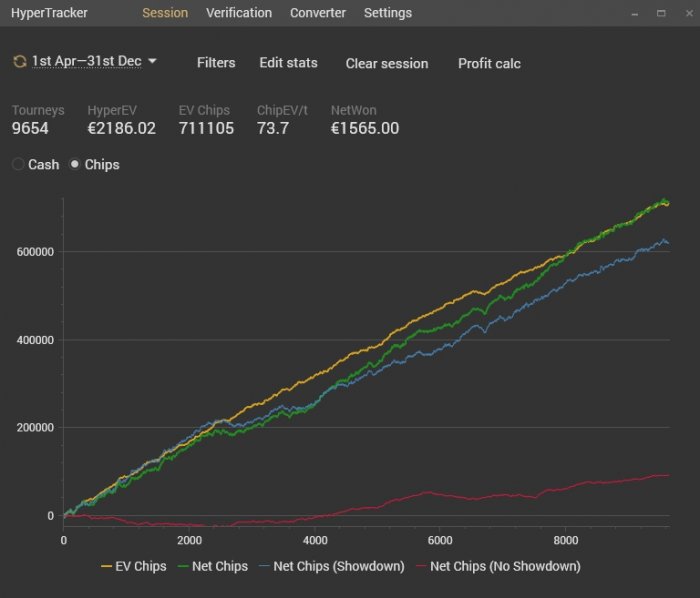Click the NetWon €1565.00 value

click(364, 128)
